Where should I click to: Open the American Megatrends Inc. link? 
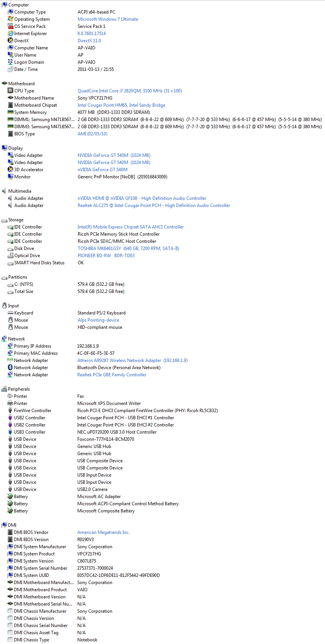(103, 532)
